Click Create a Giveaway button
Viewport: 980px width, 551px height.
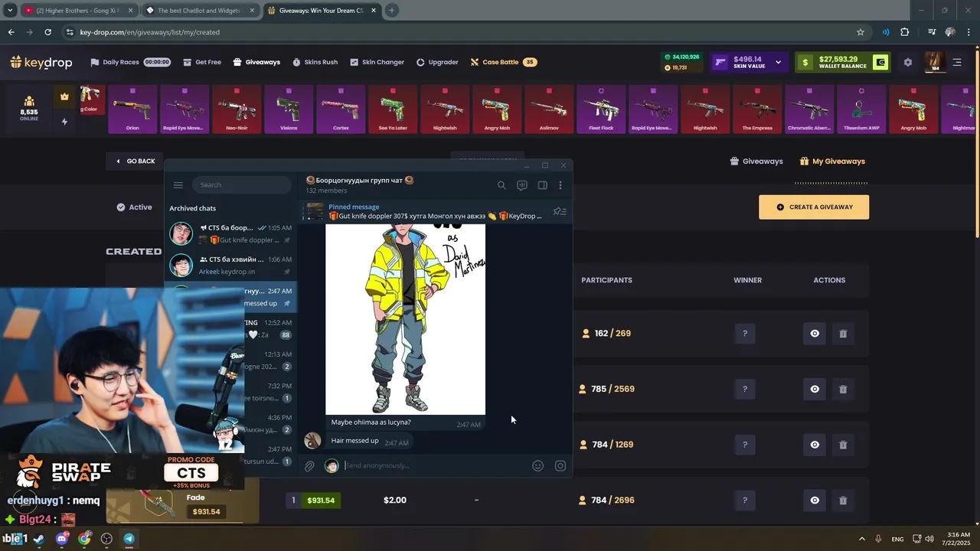(x=813, y=207)
